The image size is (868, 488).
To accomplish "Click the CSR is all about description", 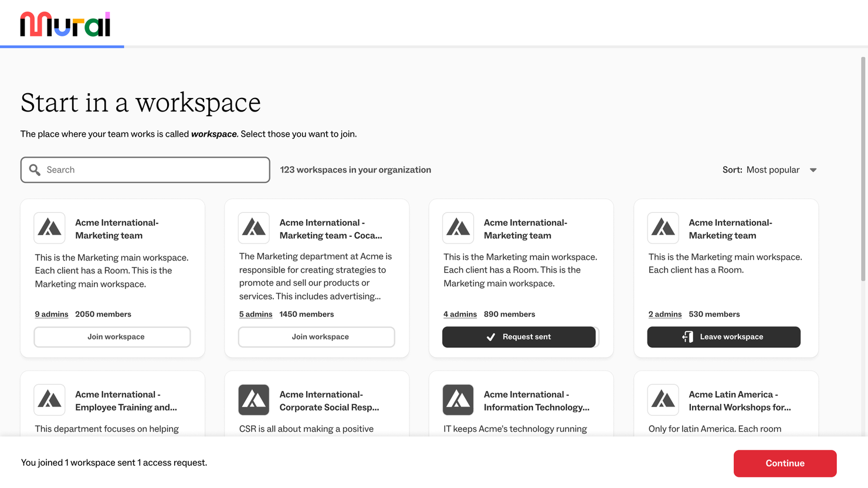I will click(x=306, y=429).
